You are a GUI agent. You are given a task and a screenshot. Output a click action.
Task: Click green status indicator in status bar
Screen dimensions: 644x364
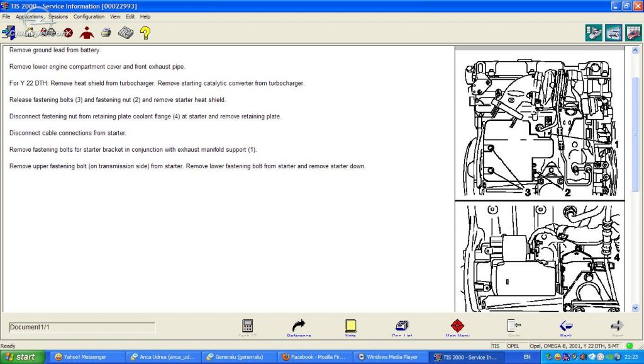[630, 346]
